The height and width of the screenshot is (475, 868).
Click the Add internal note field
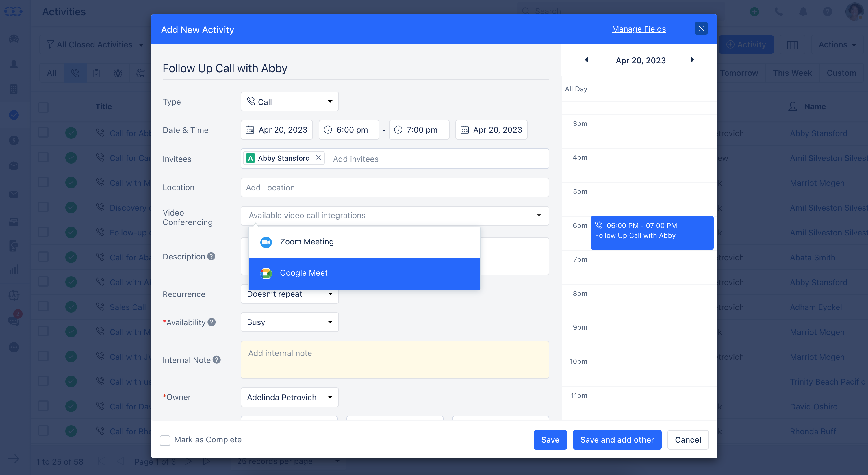(395, 360)
